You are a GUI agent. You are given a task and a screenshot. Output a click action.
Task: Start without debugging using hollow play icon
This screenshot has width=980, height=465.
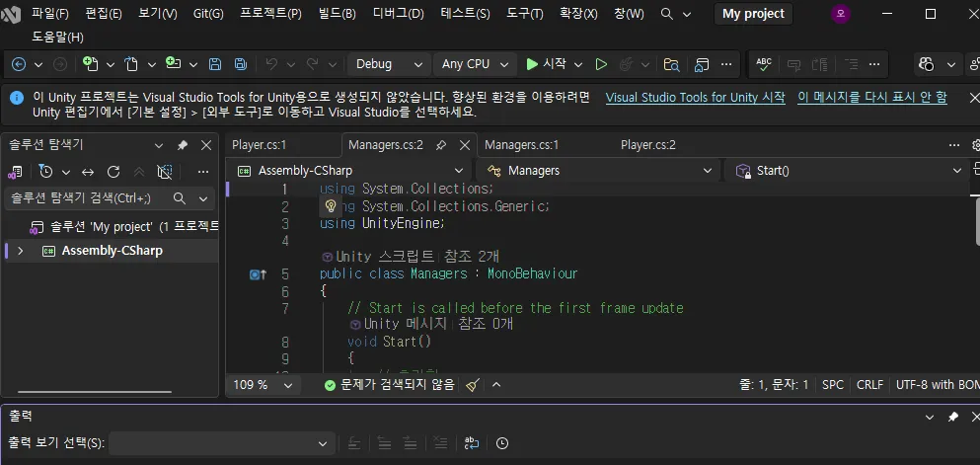point(601,64)
